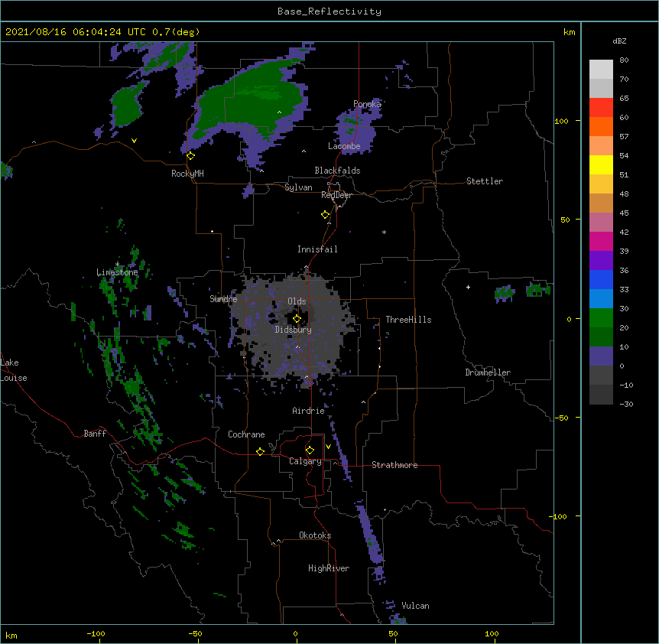Click the Base_Reflectivity title

click(x=329, y=11)
